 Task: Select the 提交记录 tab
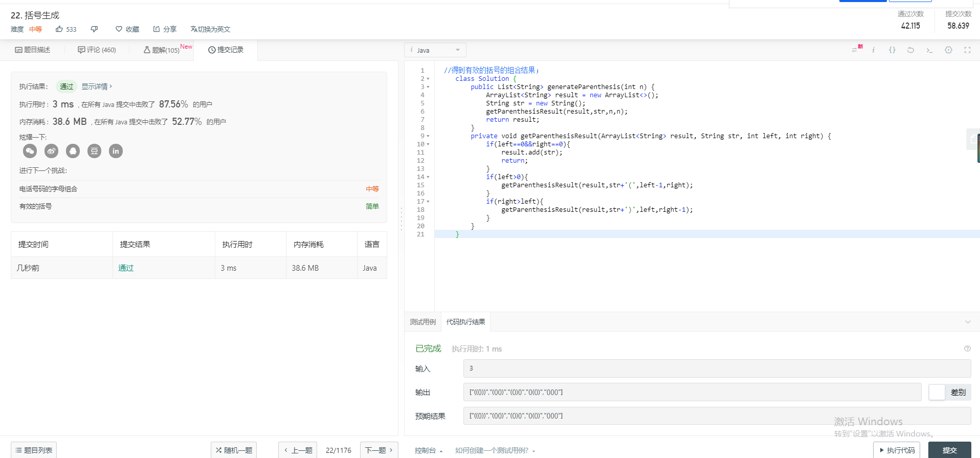pyautogui.click(x=226, y=50)
